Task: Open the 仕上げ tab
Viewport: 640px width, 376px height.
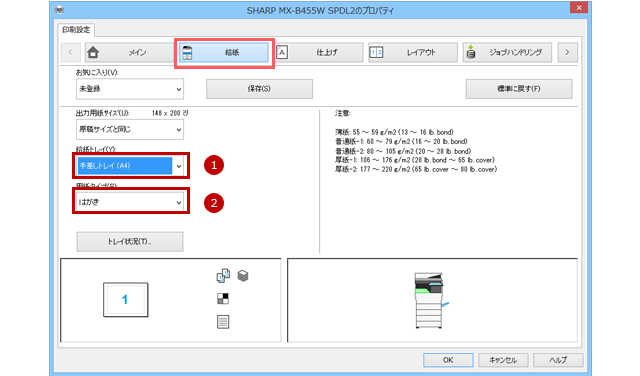Action: coord(318,52)
